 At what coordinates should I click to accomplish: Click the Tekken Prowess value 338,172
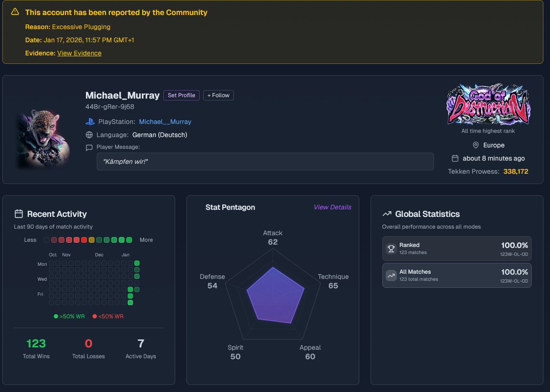[x=516, y=171]
